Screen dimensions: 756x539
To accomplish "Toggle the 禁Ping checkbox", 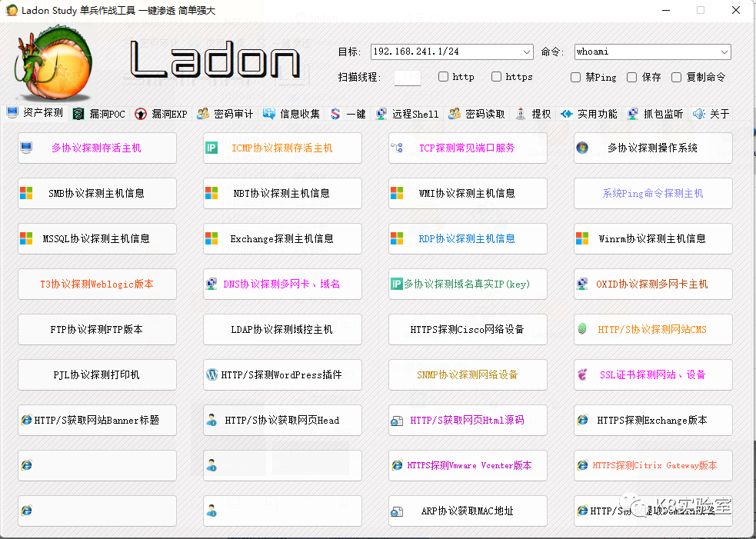I will click(575, 77).
